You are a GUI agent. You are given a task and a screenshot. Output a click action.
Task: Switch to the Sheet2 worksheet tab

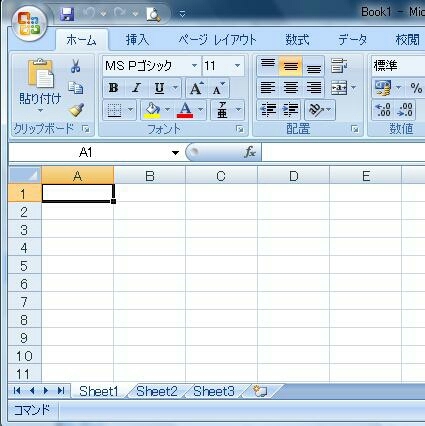coord(156,391)
